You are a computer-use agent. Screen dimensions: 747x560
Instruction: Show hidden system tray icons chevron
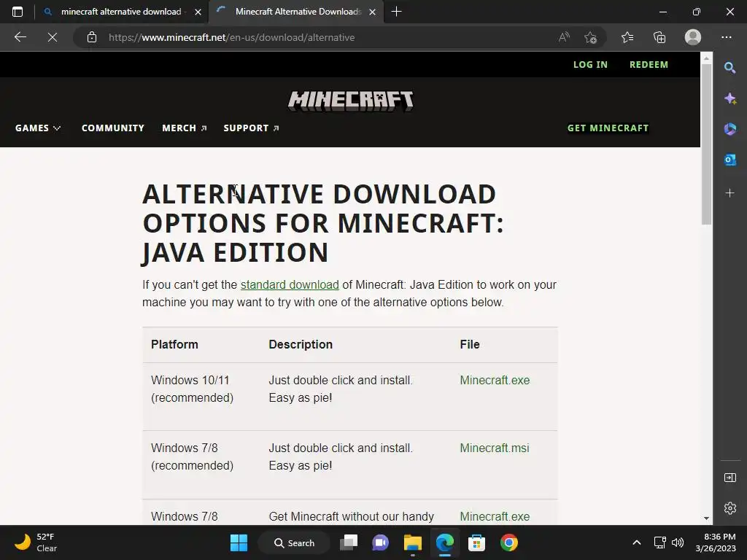click(x=636, y=542)
